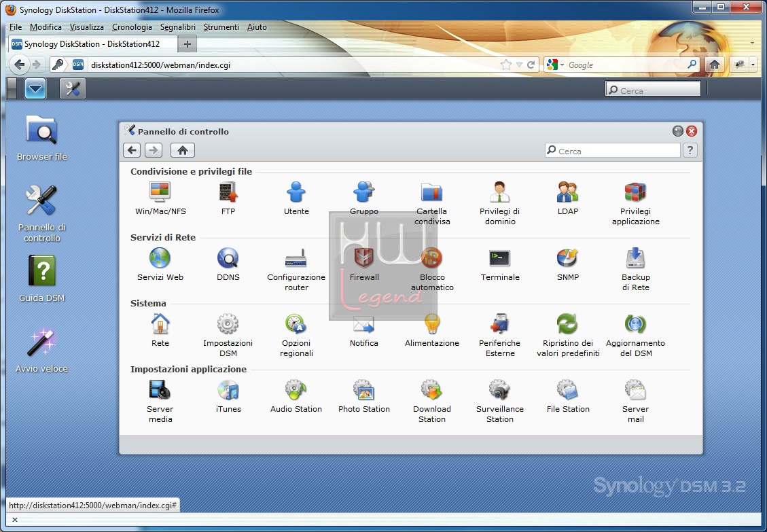Open Privilegi di dominio
767x532 pixels.
coord(499,203)
